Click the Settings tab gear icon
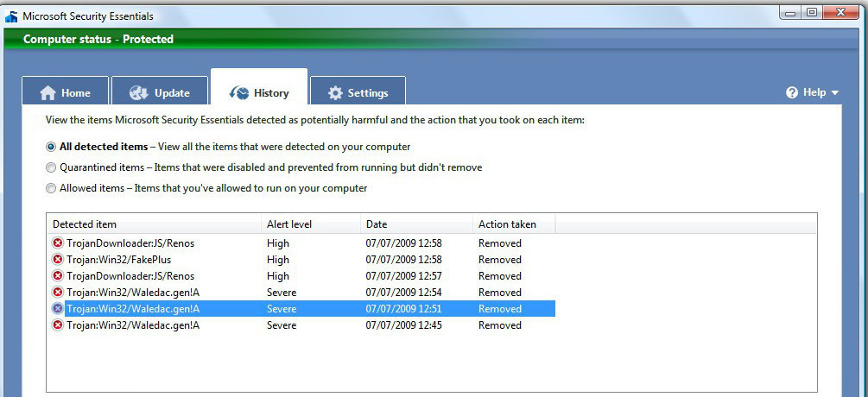Screen dimensions: 868x397 tap(335, 93)
